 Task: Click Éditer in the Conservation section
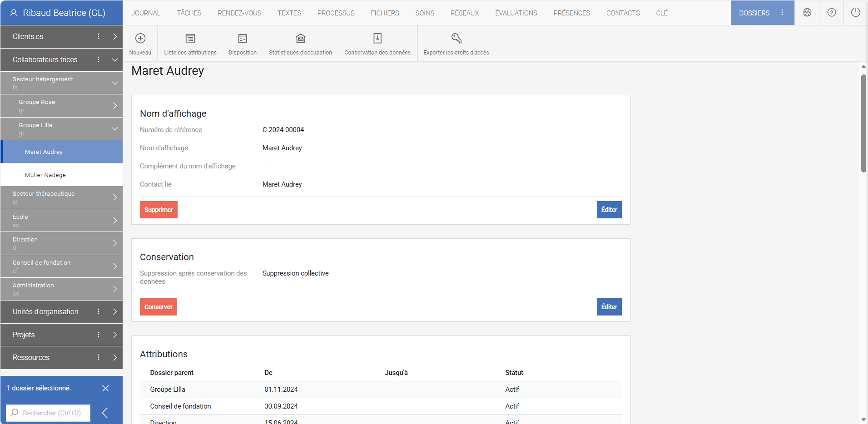click(x=609, y=307)
